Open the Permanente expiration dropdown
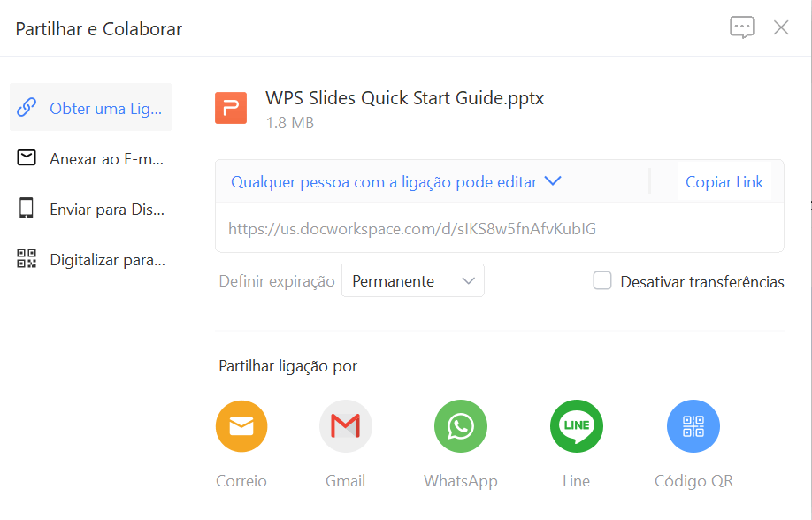The image size is (812, 520). click(x=413, y=280)
